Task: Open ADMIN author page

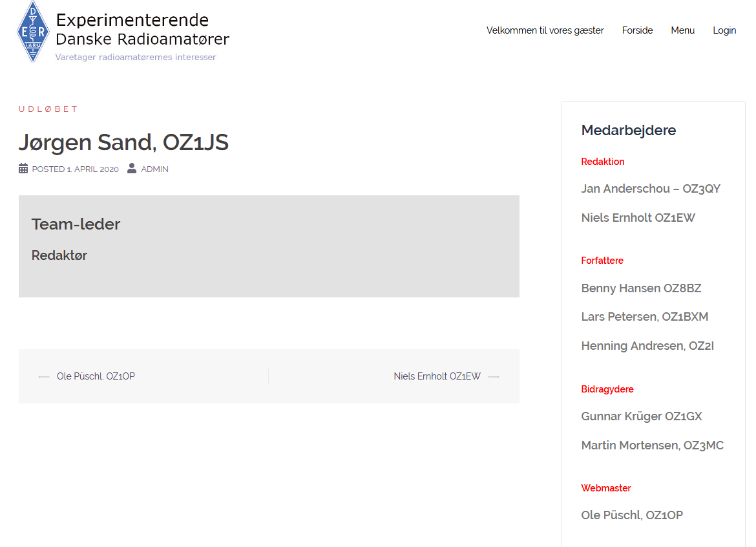Action: (x=154, y=169)
